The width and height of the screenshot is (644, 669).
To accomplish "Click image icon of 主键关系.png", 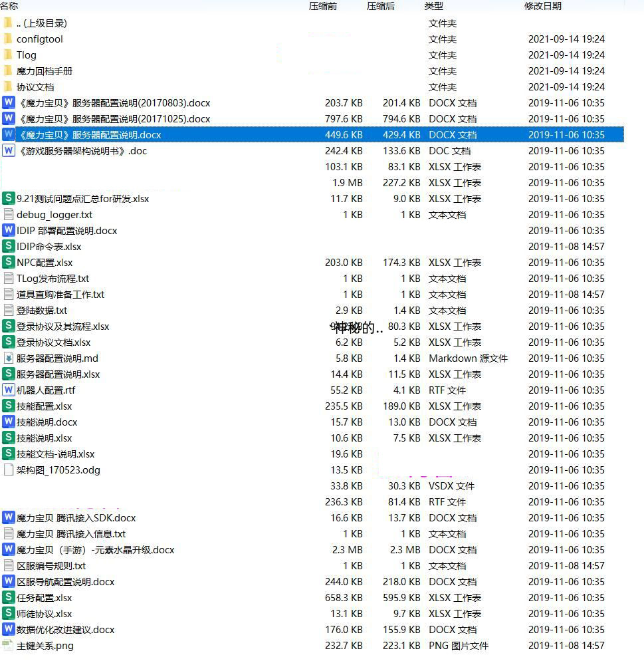I will (8, 645).
